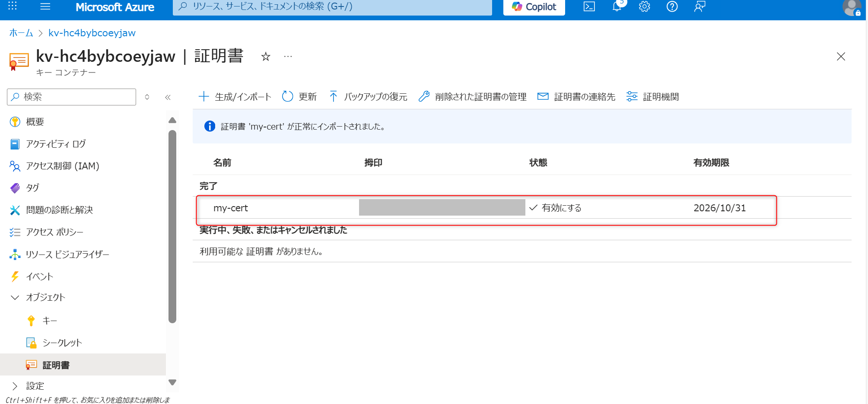Click the sidebar 検索 search field
The height and width of the screenshot is (404, 868).
coord(71,96)
